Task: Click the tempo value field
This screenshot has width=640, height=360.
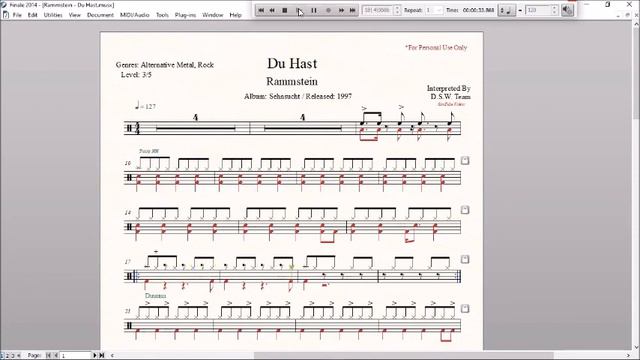Action: (538, 10)
